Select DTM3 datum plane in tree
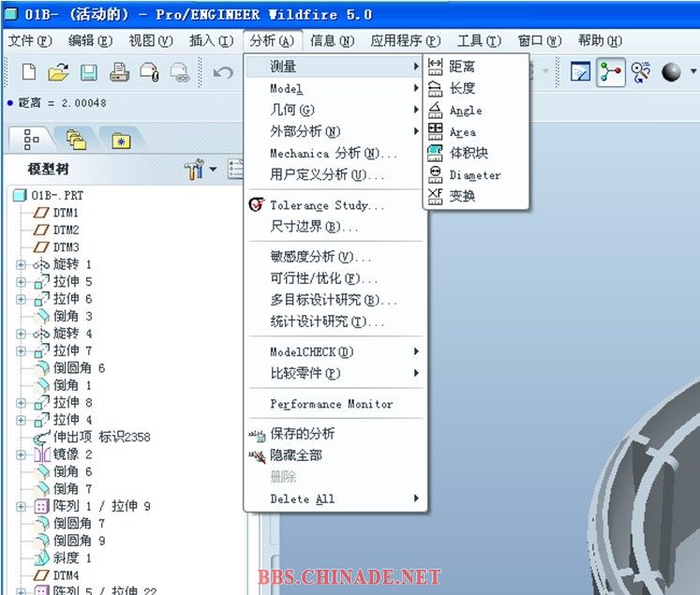 pos(57,246)
